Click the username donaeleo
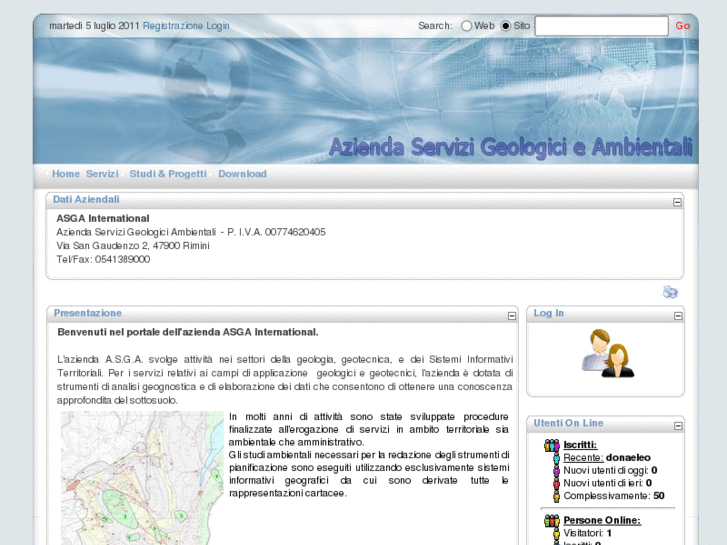 click(x=628, y=458)
